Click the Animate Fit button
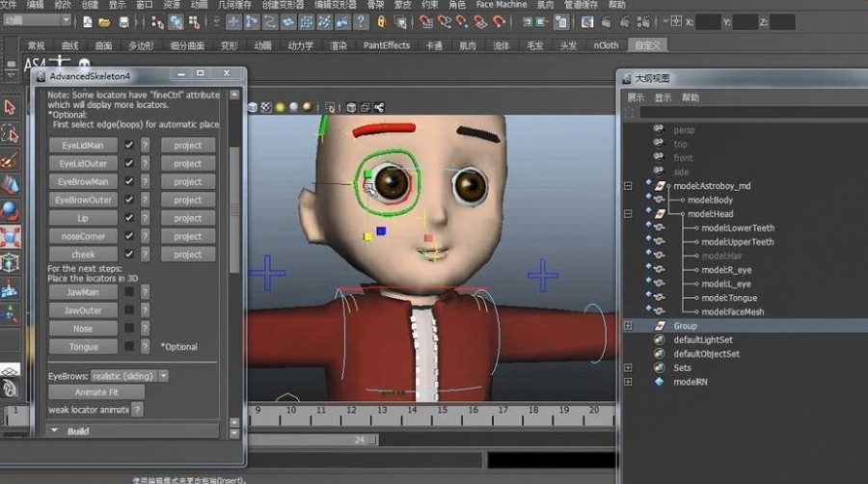The height and width of the screenshot is (484, 868). [96, 392]
